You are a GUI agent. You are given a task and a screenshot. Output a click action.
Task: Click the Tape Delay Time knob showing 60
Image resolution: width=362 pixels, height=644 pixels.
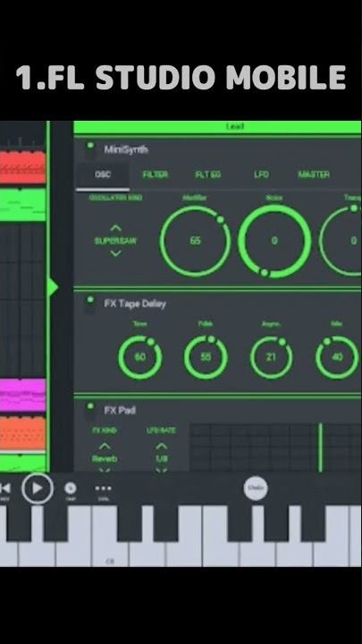tap(140, 357)
